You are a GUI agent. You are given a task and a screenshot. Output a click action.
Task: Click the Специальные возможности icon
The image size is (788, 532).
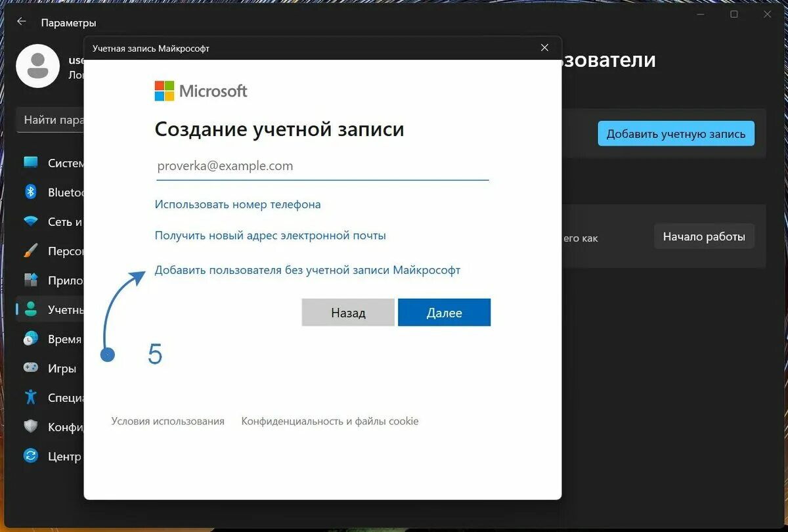pyautogui.click(x=29, y=397)
